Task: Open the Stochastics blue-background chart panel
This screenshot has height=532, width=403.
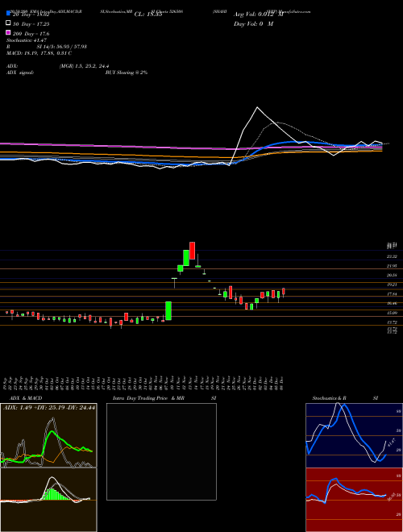Action: point(354,435)
